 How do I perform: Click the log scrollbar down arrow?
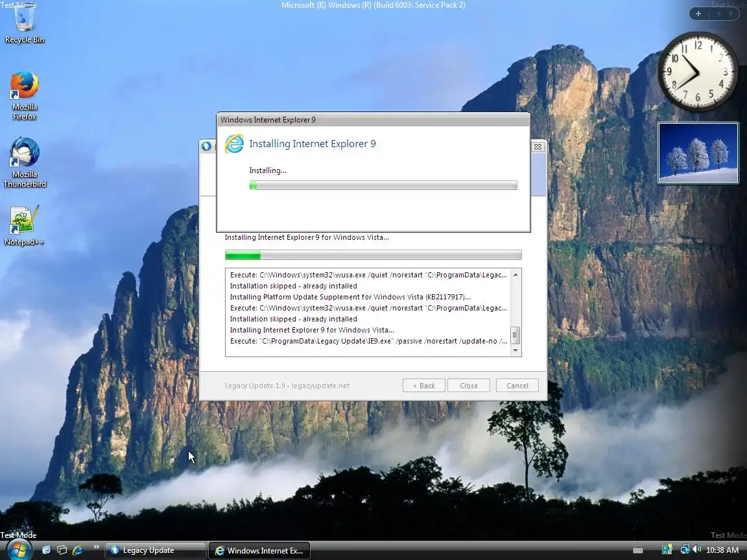click(515, 351)
